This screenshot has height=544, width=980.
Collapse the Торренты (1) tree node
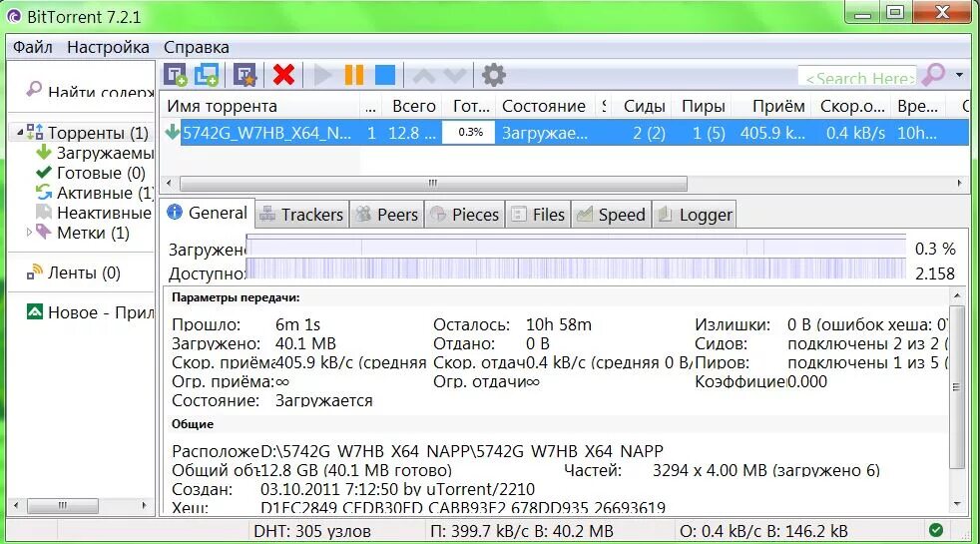click(20, 132)
